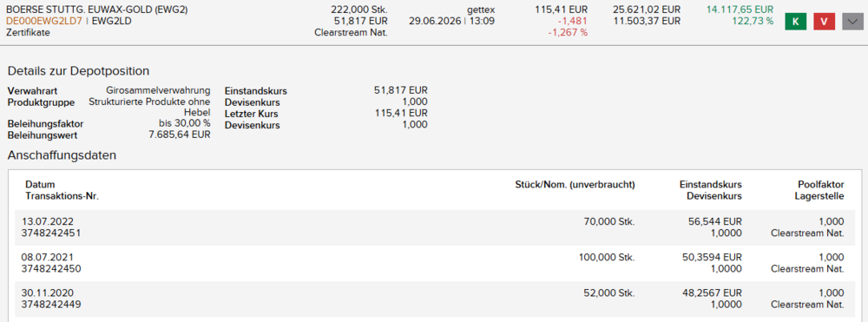The height and width of the screenshot is (322, 868).
Task: Click transaction number 3748242450
Action: (51, 269)
